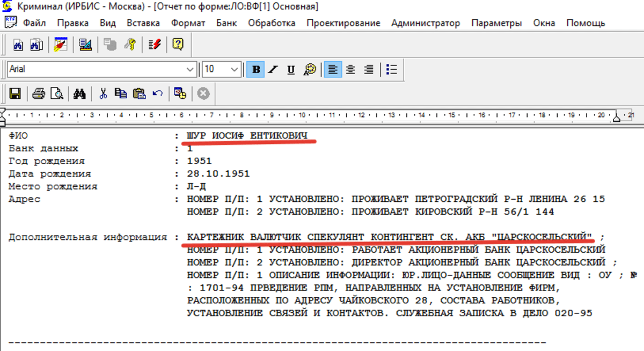Open the yellow question-mark help icon

pos(179,45)
